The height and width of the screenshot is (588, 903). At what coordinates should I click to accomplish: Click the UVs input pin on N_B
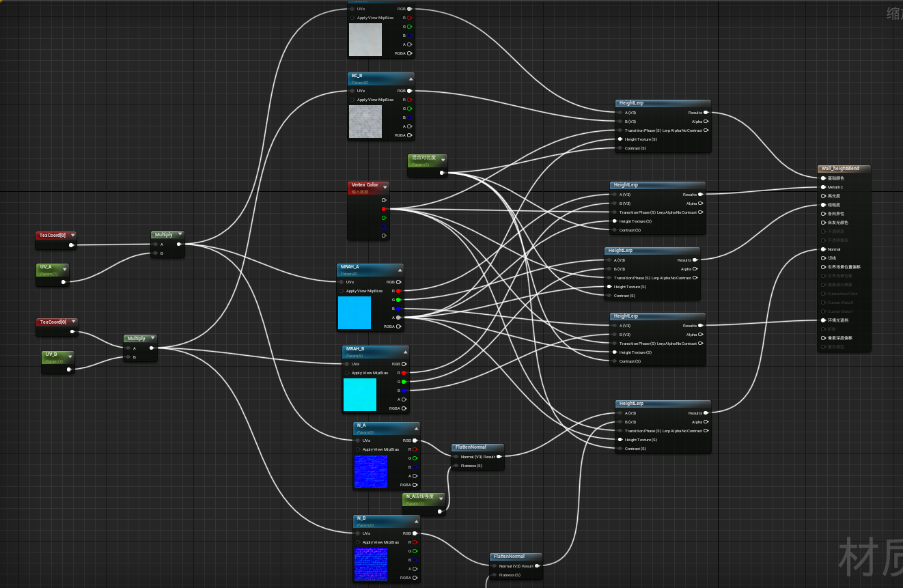pyautogui.click(x=358, y=533)
